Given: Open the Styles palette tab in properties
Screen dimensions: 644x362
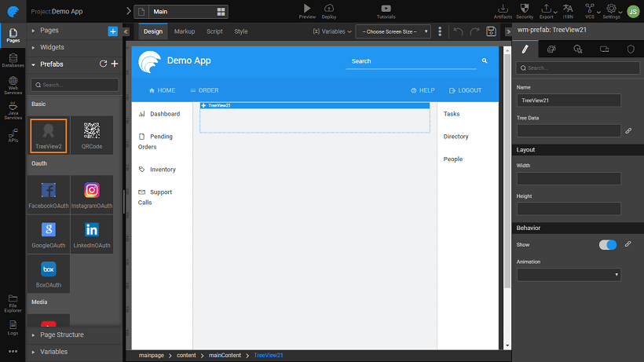Looking at the screenshot, I should pyautogui.click(x=551, y=49).
